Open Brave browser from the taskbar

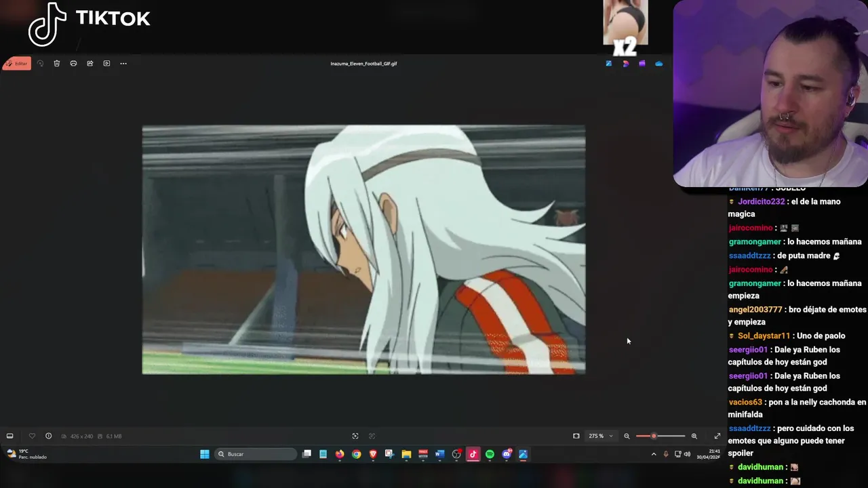pos(373,454)
